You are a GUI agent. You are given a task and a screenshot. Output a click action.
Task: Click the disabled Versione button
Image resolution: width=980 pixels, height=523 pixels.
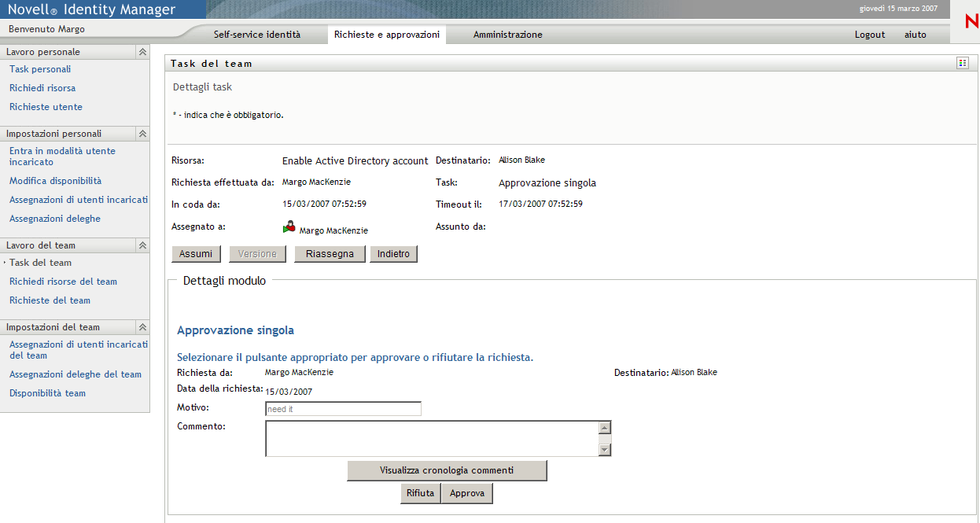coord(258,254)
